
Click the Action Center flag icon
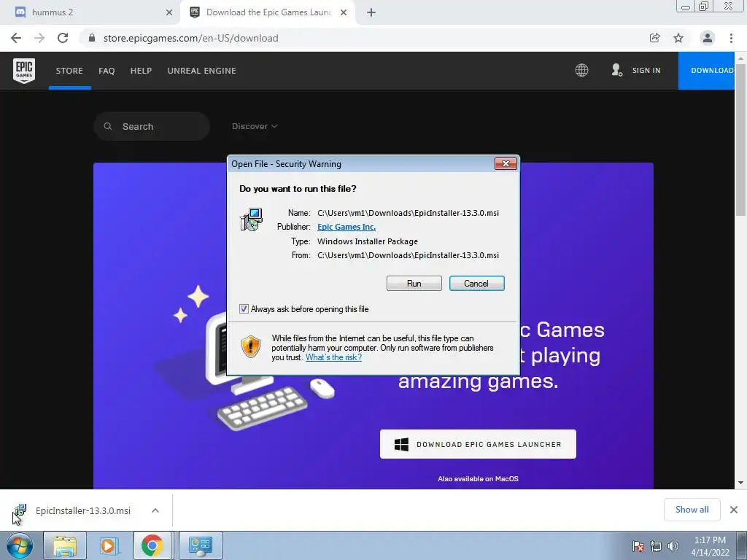pos(638,546)
